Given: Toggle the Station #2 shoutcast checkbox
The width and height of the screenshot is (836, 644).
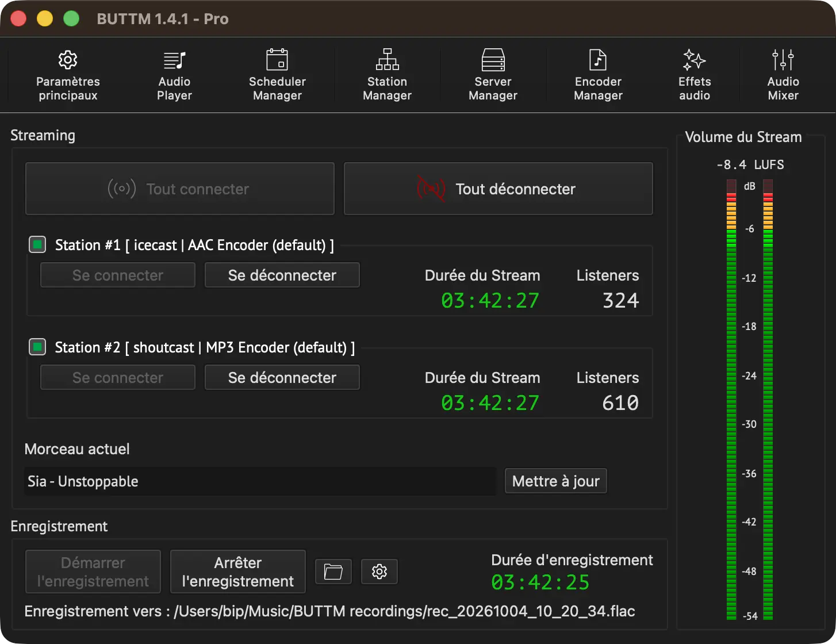Looking at the screenshot, I should [x=37, y=347].
